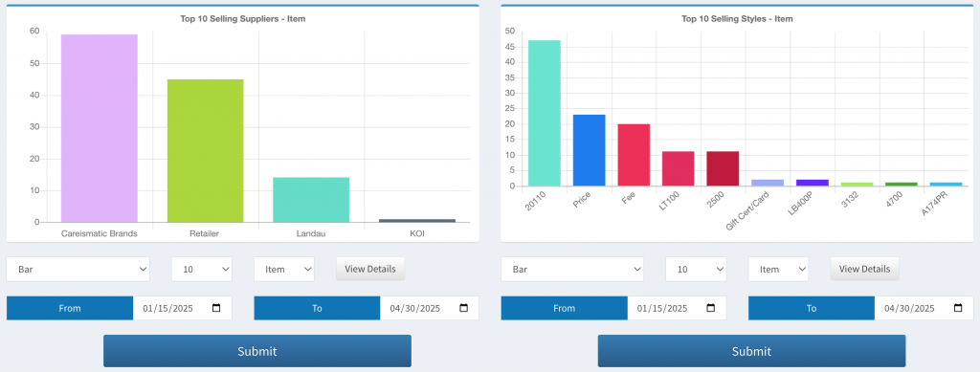Click the Top 10 Selling Suppliers title
980x372 pixels.
coord(243,19)
